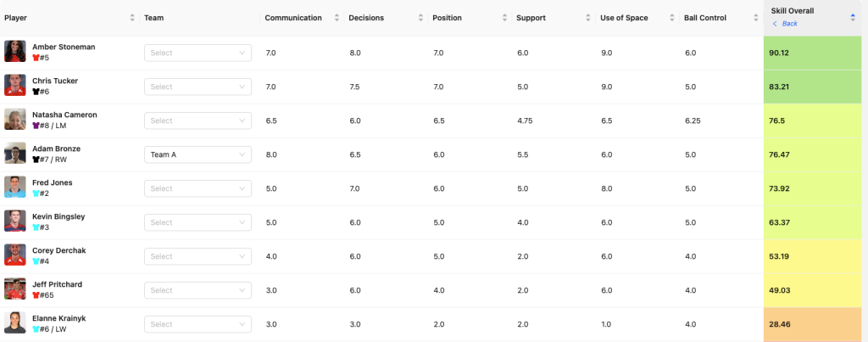The width and height of the screenshot is (868, 342).
Task: Click the Position column sort icon
Action: [504, 18]
